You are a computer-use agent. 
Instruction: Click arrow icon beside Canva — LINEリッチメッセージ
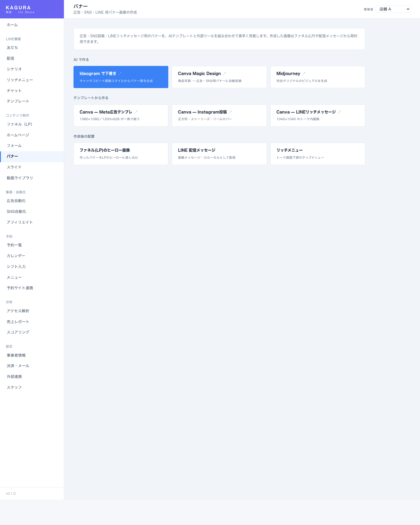pyautogui.click(x=339, y=112)
